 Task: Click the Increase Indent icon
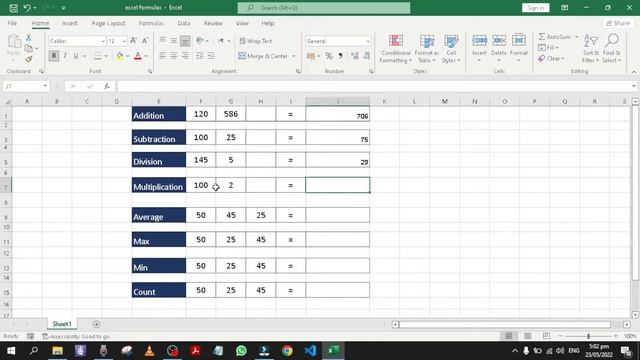coord(211,56)
